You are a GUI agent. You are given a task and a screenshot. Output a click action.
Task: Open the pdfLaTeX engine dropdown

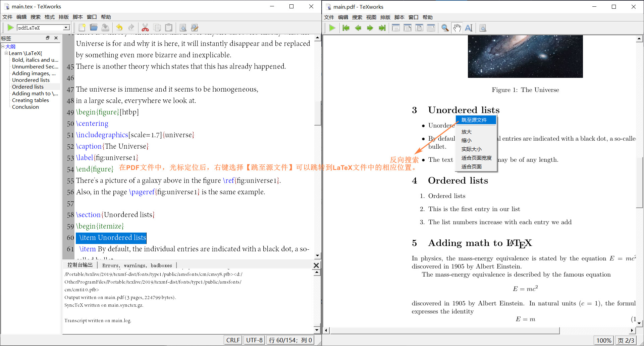(66, 28)
